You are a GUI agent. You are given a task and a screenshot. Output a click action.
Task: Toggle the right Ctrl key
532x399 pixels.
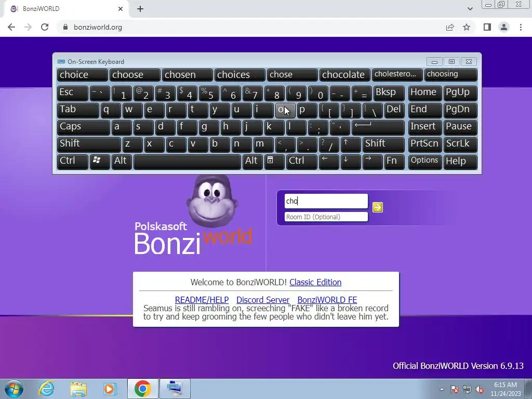pos(302,162)
